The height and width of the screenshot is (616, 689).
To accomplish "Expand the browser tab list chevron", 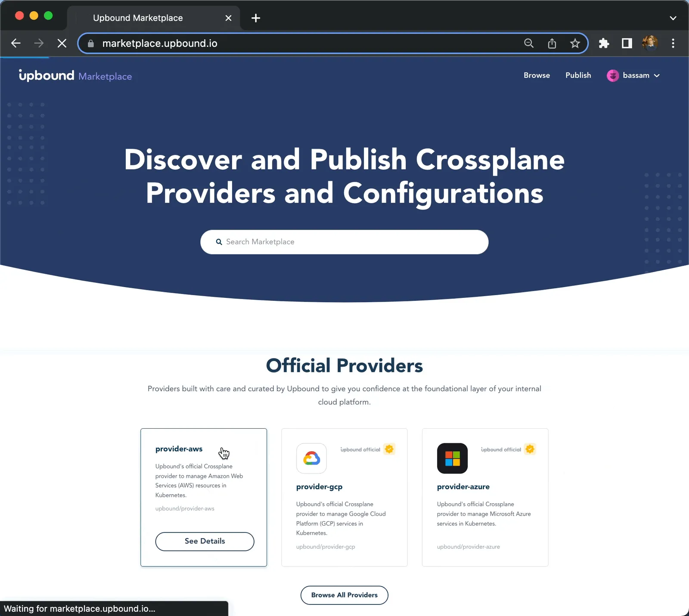I will tap(673, 18).
